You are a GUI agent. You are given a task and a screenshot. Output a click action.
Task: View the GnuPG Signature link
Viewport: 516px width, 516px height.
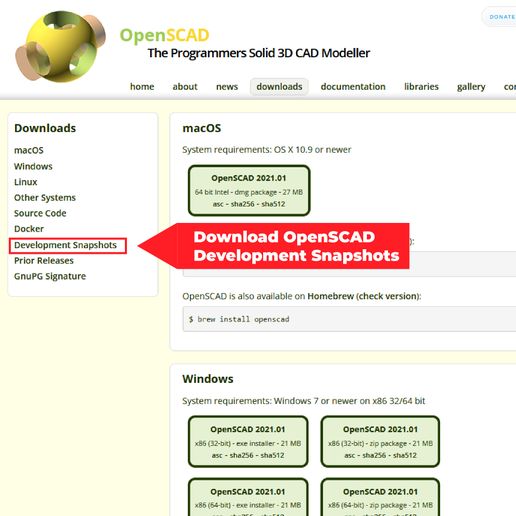[50, 276]
